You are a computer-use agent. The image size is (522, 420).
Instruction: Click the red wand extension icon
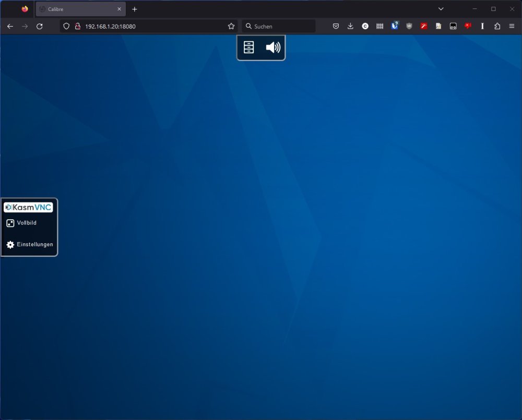(424, 26)
